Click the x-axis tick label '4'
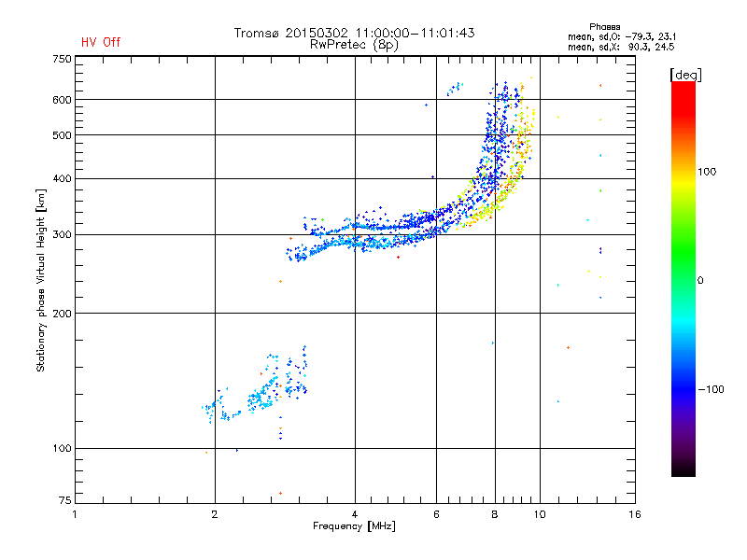This screenshot has height=560, width=747. (355, 514)
